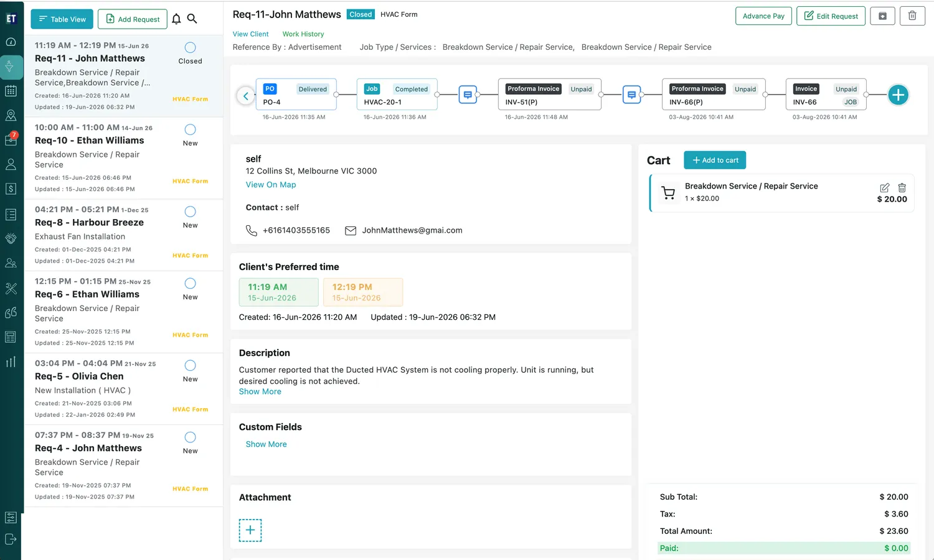Switch to Table View
This screenshot has width=934, height=560.
[62, 19]
